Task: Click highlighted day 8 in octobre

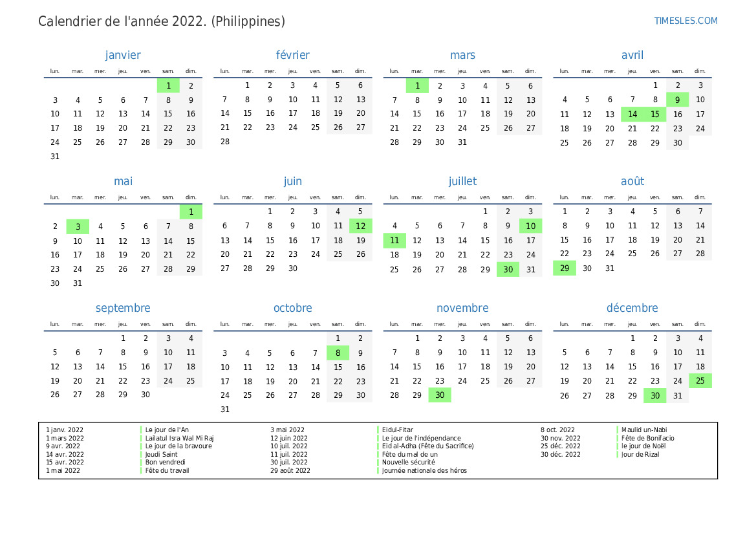Action: [x=338, y=353]
